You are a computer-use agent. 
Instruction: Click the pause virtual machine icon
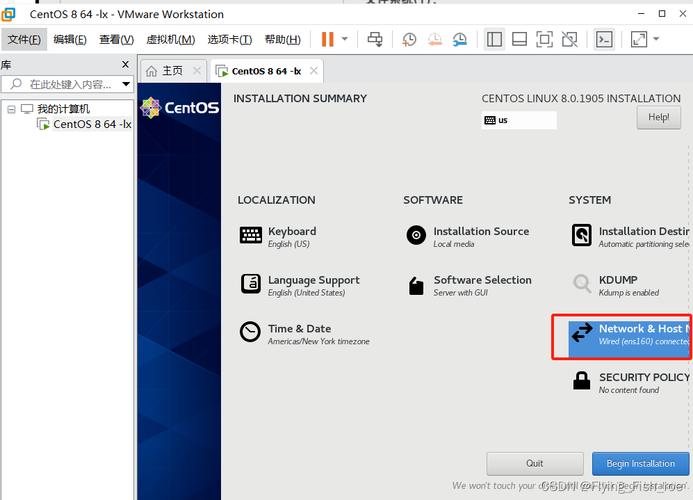click(327, 39)
